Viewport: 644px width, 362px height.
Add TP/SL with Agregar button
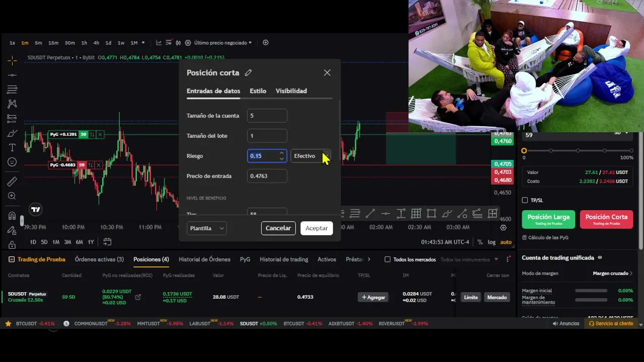coord(373,297)
